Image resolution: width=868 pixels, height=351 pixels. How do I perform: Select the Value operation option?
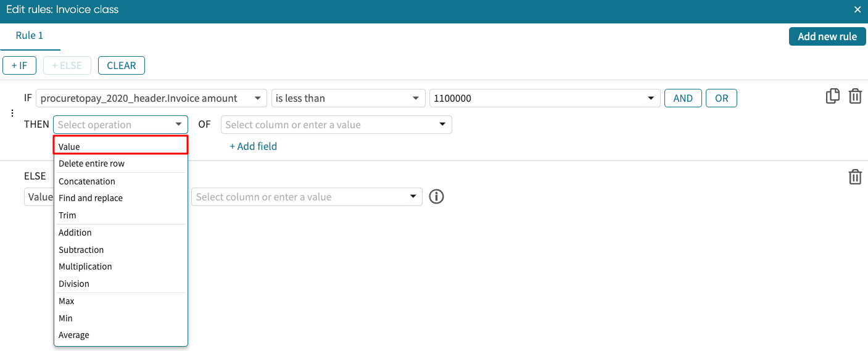pyautogui.click(x=121, y=146)
